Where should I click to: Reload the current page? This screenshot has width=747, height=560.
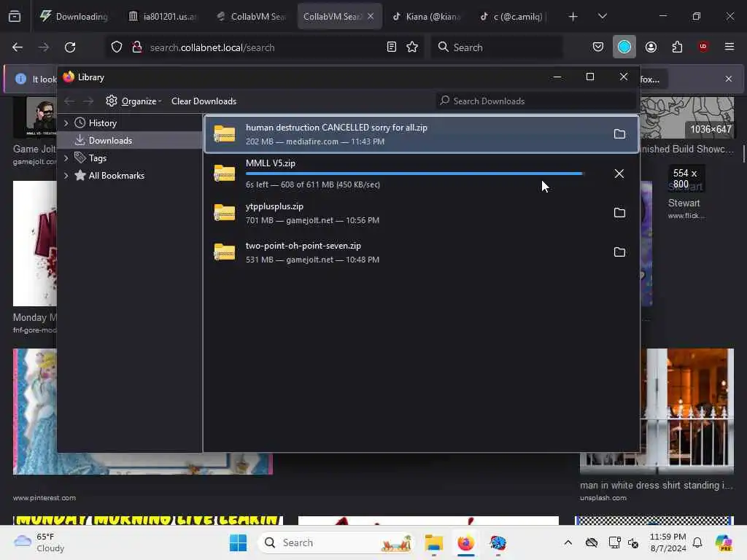pyautogui.click(x=70, y=47)
